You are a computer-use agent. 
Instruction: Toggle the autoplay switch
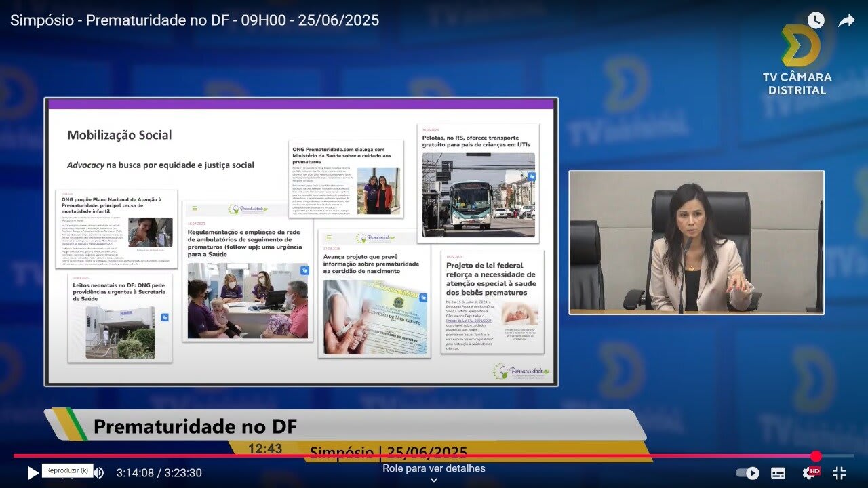pyautogui.click(x=747, y=473)
